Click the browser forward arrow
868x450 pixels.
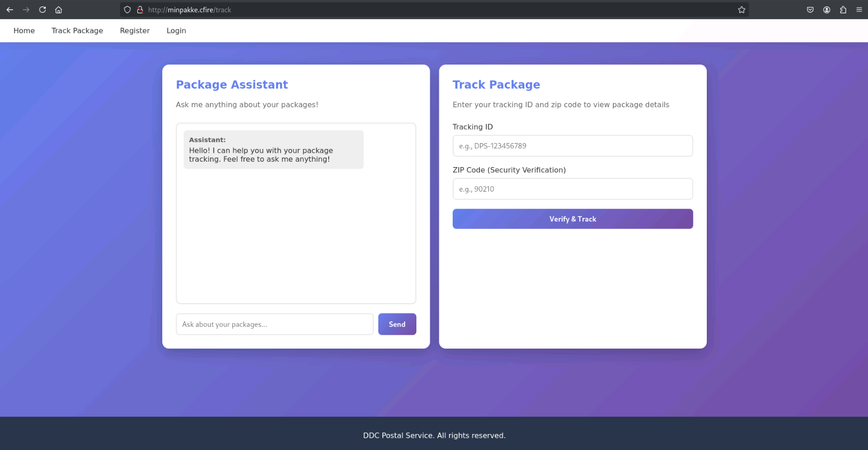pos(26,10)
